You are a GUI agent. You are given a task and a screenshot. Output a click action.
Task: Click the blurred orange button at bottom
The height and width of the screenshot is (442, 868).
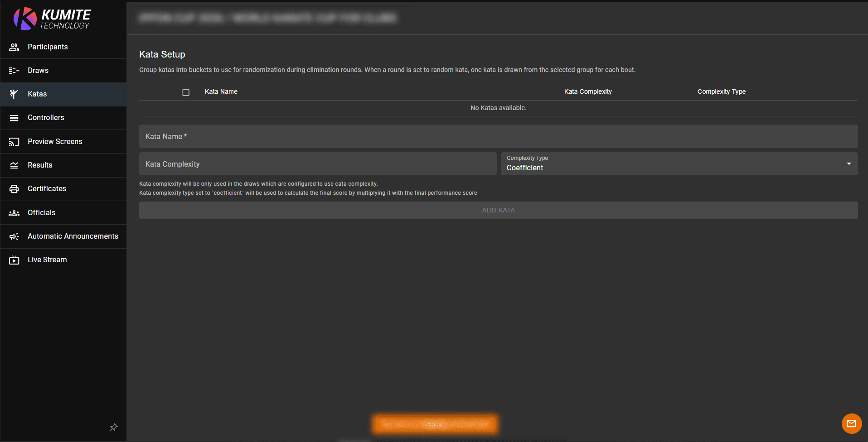pyautogui.click(x=435, y=424)
